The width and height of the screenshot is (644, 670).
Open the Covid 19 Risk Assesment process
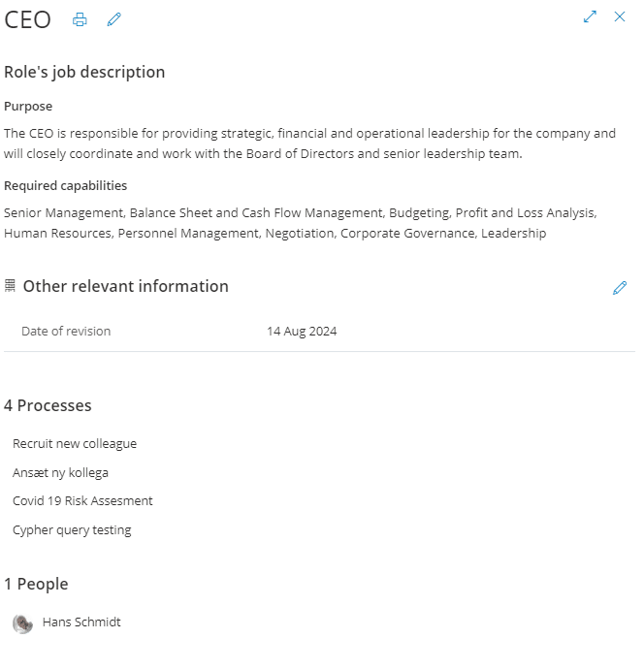82,501
